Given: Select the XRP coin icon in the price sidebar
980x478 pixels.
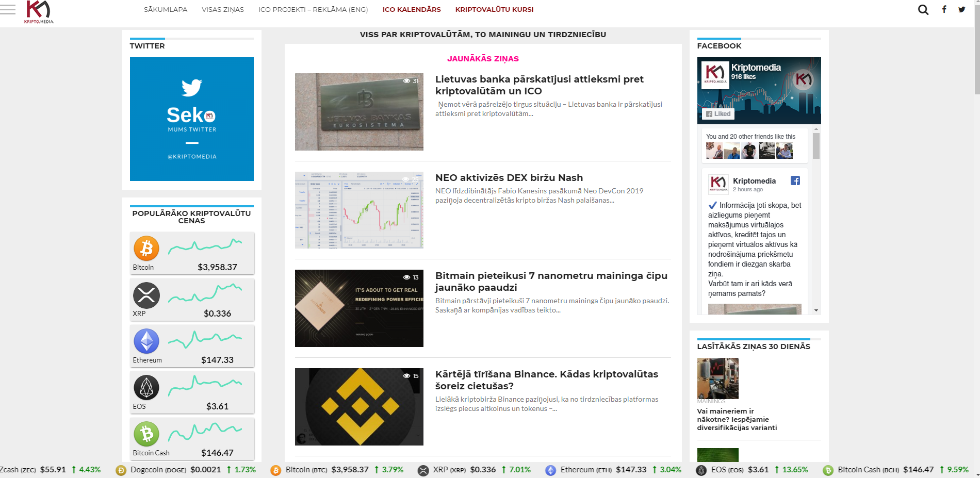Looking at the screenshot, I should click(x=146, y=295).
